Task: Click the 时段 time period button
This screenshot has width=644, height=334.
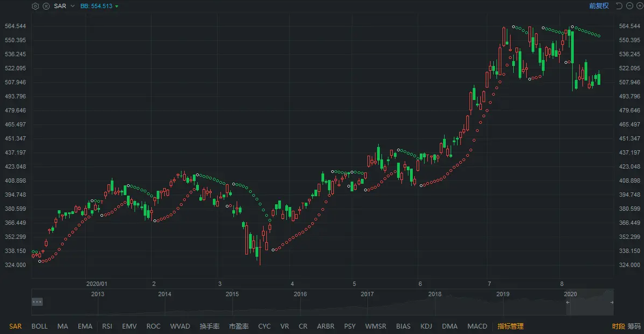Action: click(618, 326)
